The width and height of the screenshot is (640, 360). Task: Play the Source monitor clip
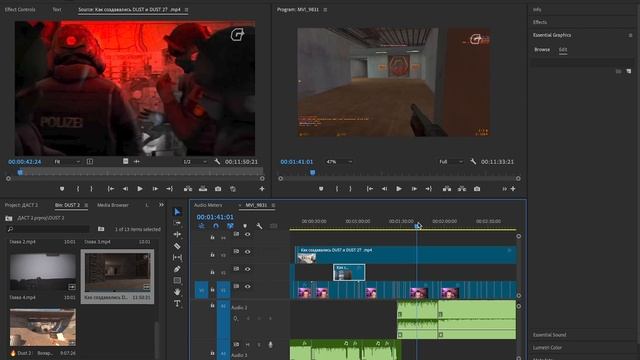tap(140, 189)
